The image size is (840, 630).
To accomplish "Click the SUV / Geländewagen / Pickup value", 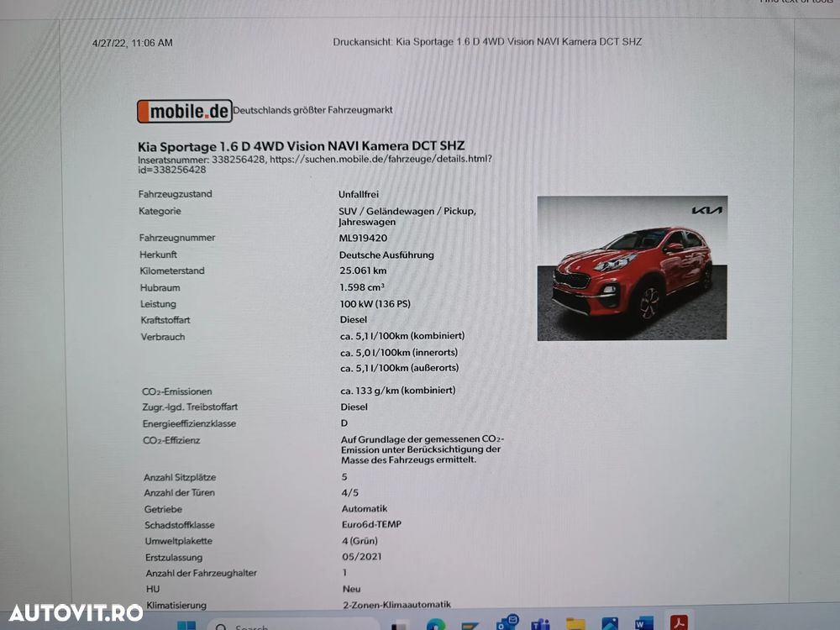I will pos(407,217).
